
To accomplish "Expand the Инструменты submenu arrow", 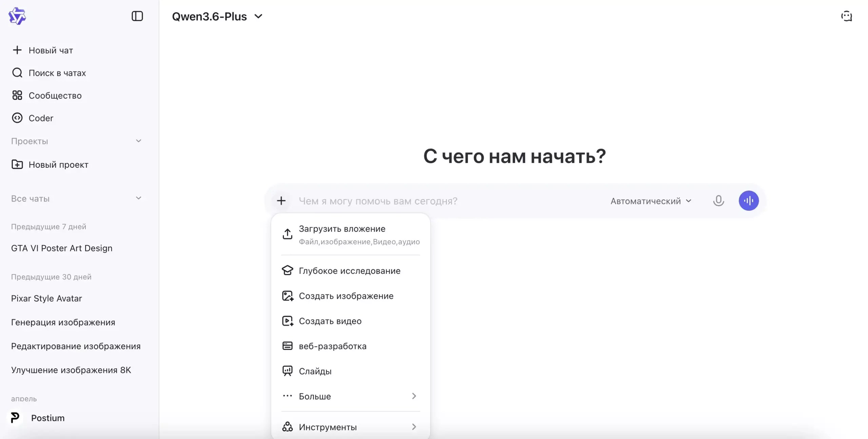I will 414,427.
